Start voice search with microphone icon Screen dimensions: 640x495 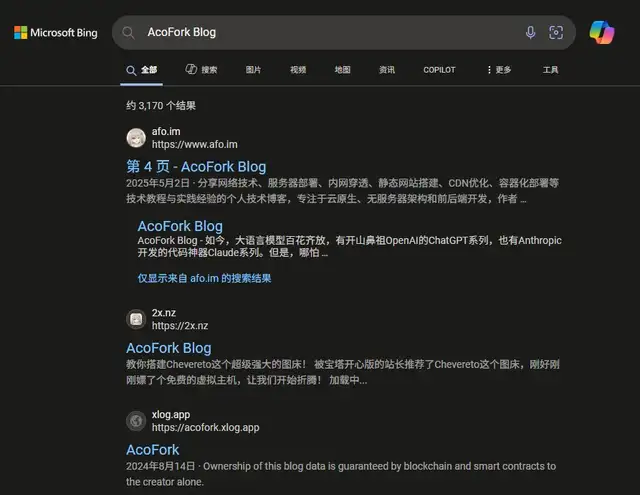click(530, 33)
